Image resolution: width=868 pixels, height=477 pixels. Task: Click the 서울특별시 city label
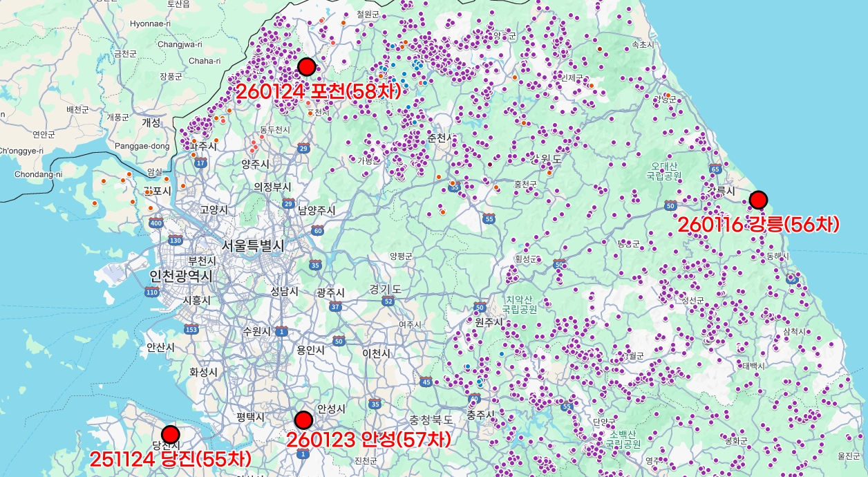click(253, 245)
